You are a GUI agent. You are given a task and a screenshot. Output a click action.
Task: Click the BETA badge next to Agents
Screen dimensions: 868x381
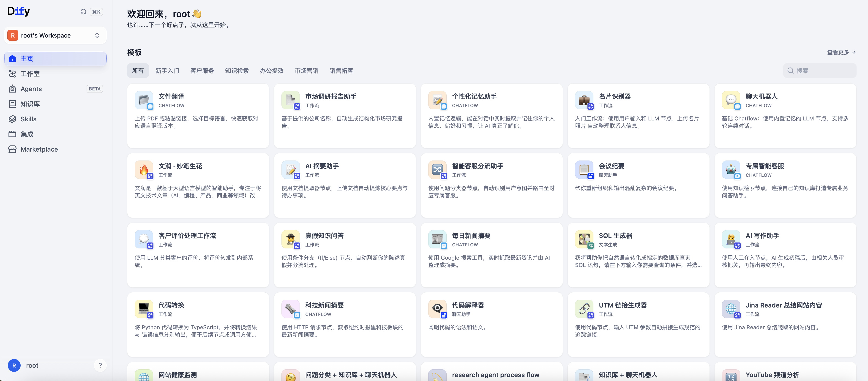[94, 89]
